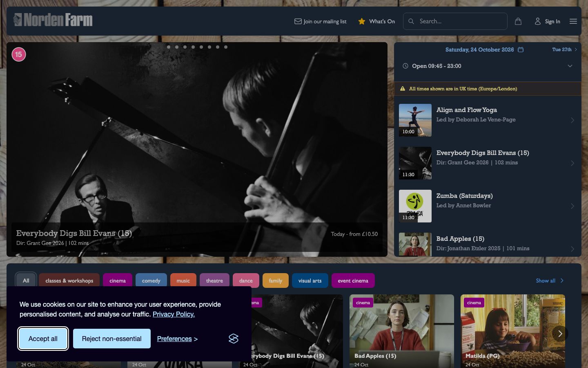Filter by event cinema
The image size is (588, 368).
pos(353,280)
